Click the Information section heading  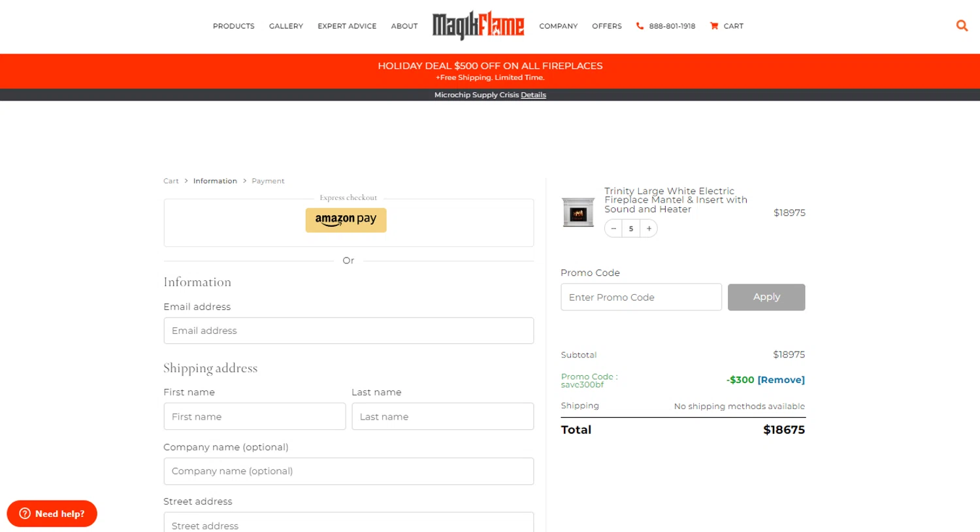[x=197, y=282]
